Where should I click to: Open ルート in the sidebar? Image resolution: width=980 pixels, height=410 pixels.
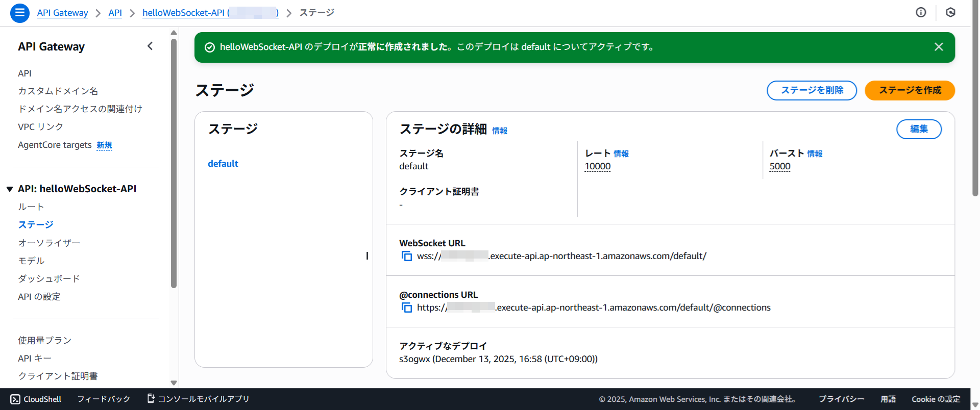pyautogui.click(x=31, y=207)
